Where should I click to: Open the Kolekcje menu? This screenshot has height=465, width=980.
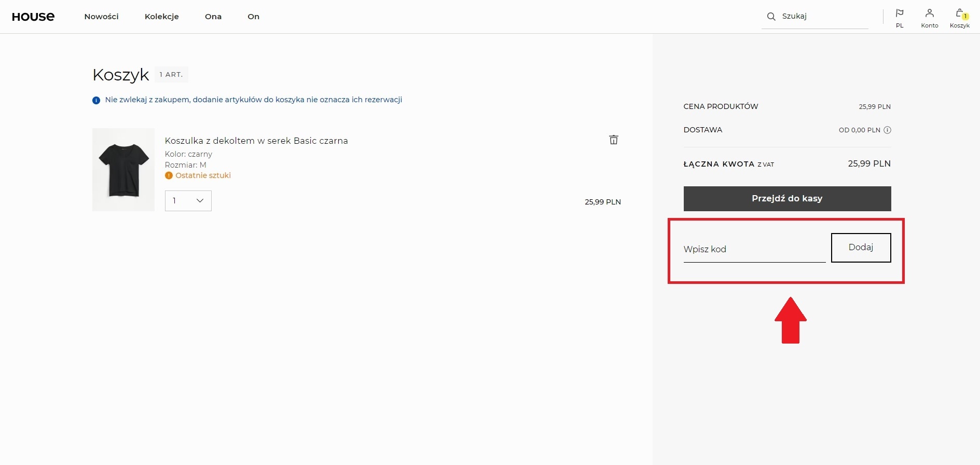[162, 17]
